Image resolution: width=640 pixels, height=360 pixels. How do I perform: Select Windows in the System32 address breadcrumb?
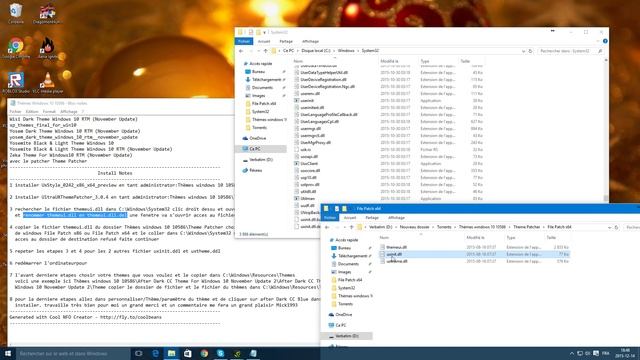(346, 51)
